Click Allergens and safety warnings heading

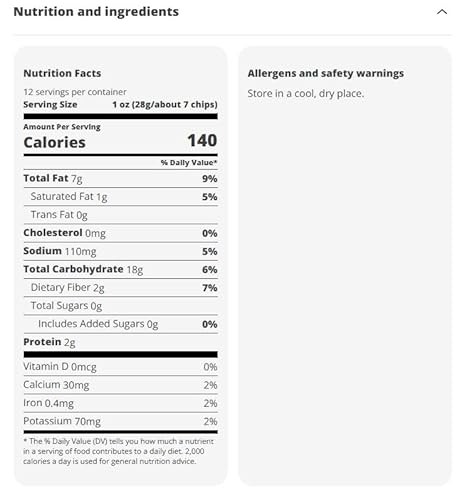tap(326, 73)
